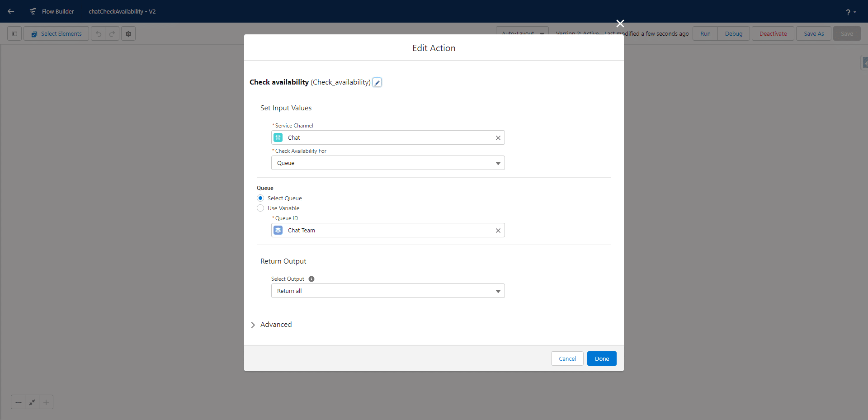Clear the Chat service channel value
The image size is (868, 420).
click(x=498, y=138)
